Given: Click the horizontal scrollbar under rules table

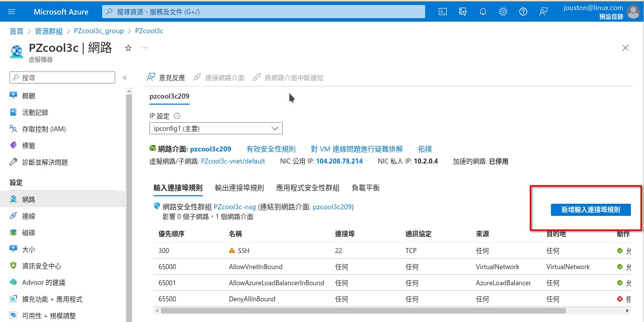Looking at the screenshot, I should click(x=362, y=310).
